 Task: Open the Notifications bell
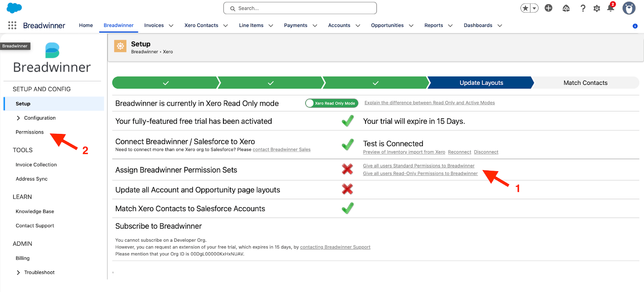[611, 8]
